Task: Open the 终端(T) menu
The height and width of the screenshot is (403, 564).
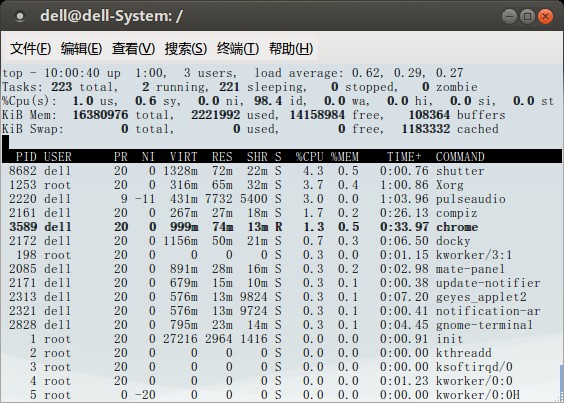Action: [238, 49]
